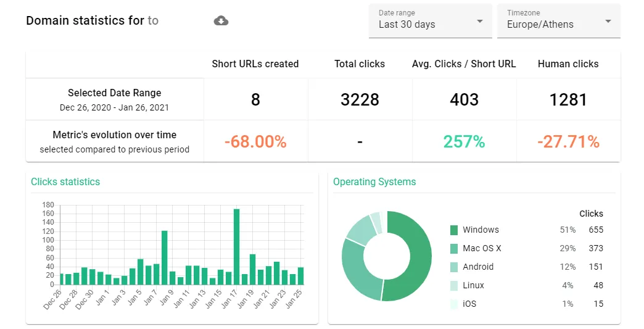Viewport: 644px width, 329px height.
Task: Click the Selected Date Range label
Action: point(115,93)
